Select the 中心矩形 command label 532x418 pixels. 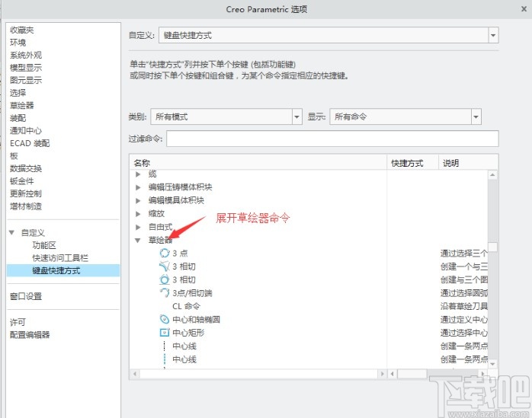188,333
